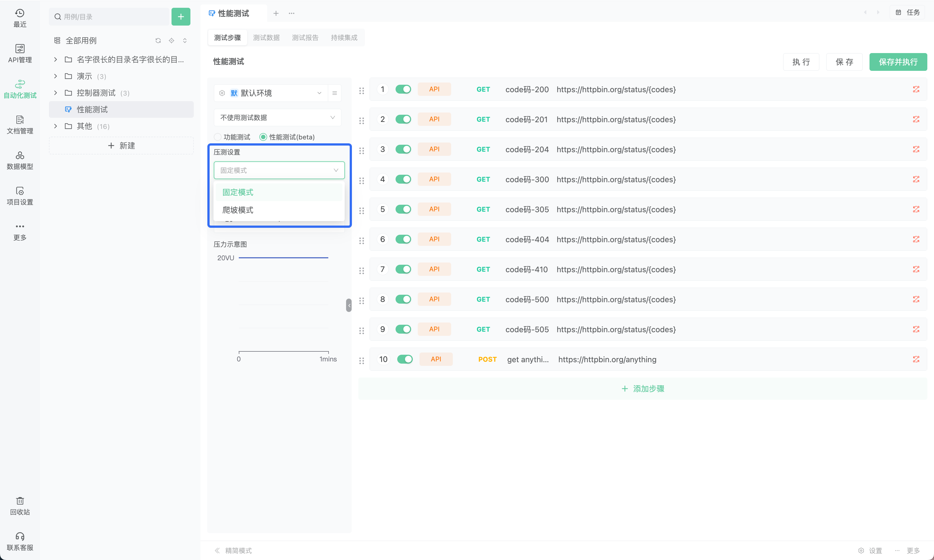Image resolution: width=934 pixels, height=560 pixels.
Task: Click 更多 at bottom right
Action: (x=908, y=551)
